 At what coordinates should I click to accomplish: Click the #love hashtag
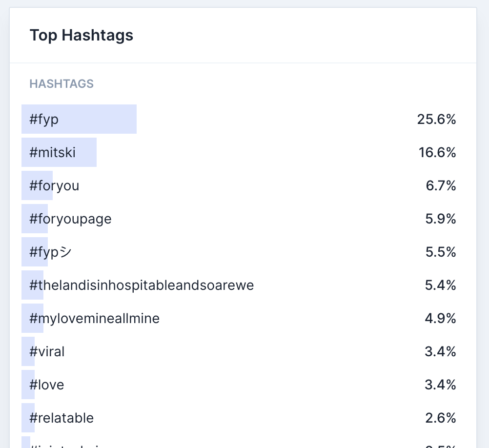47,385
